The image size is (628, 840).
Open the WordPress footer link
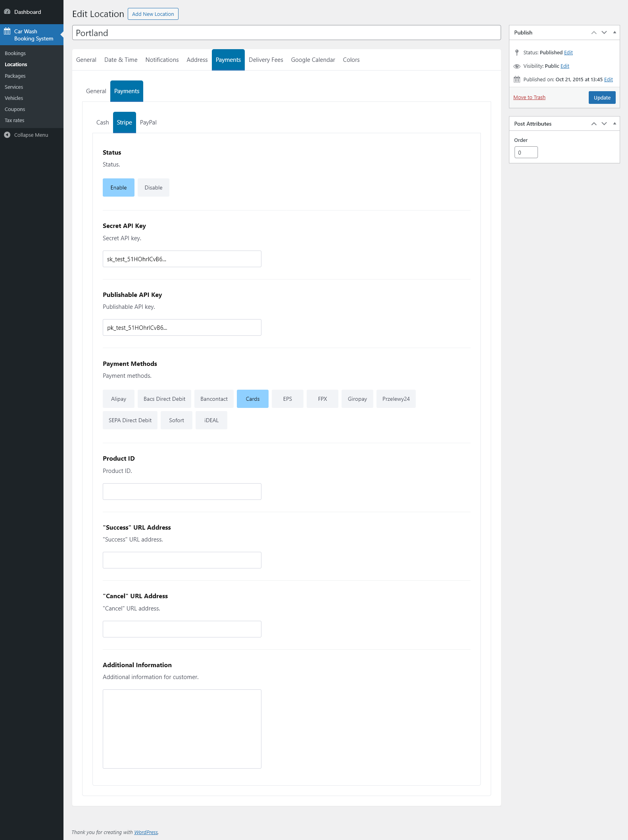coord(146,832)
